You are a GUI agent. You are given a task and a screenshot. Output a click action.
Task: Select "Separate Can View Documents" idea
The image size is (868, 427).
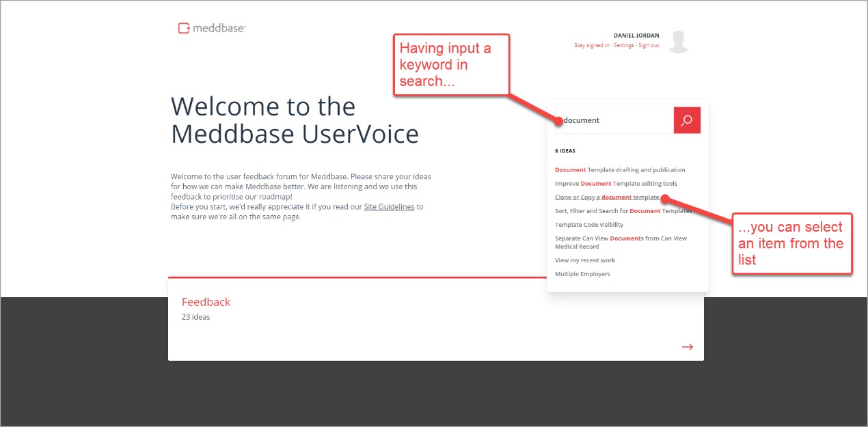pyautogui.click(x=621, y=243)
